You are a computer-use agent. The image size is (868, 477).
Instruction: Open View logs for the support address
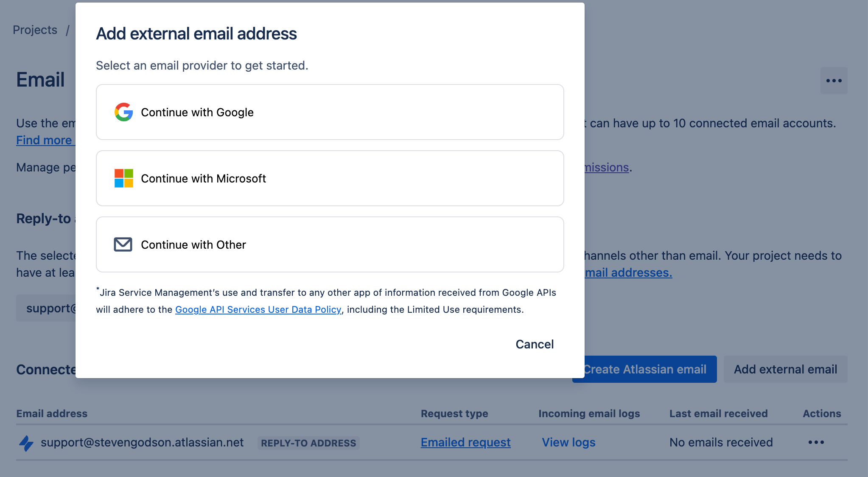(568, 442)
